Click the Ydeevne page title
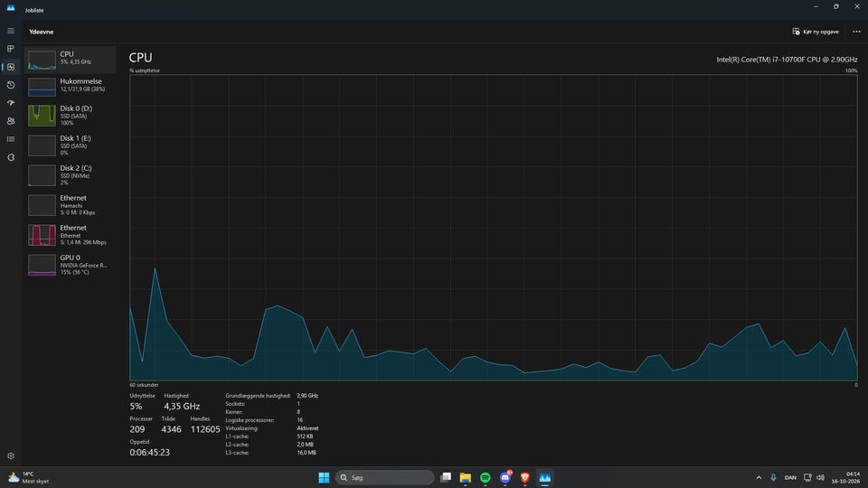This screenshot has height=488, width=868. click(x=42, y=32)
